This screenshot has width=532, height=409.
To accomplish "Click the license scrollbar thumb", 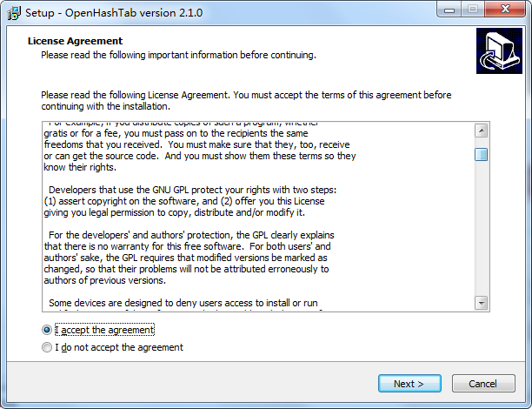I will click(x=481, y=155).
